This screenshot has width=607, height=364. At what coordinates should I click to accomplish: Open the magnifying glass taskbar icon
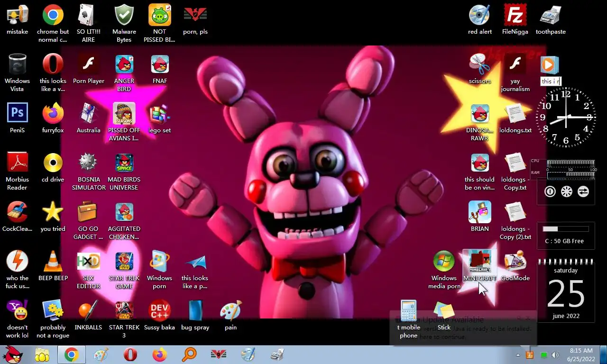pos(189,355)
